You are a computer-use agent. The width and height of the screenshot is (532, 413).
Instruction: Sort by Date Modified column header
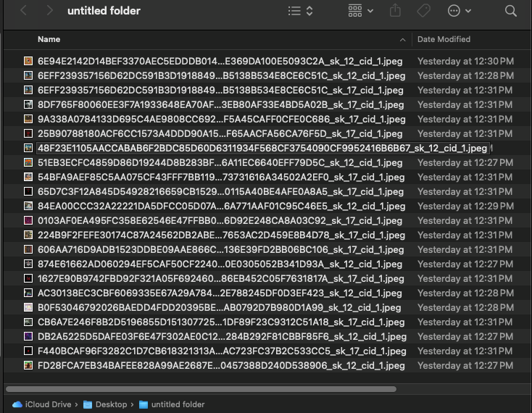(444, 39)
